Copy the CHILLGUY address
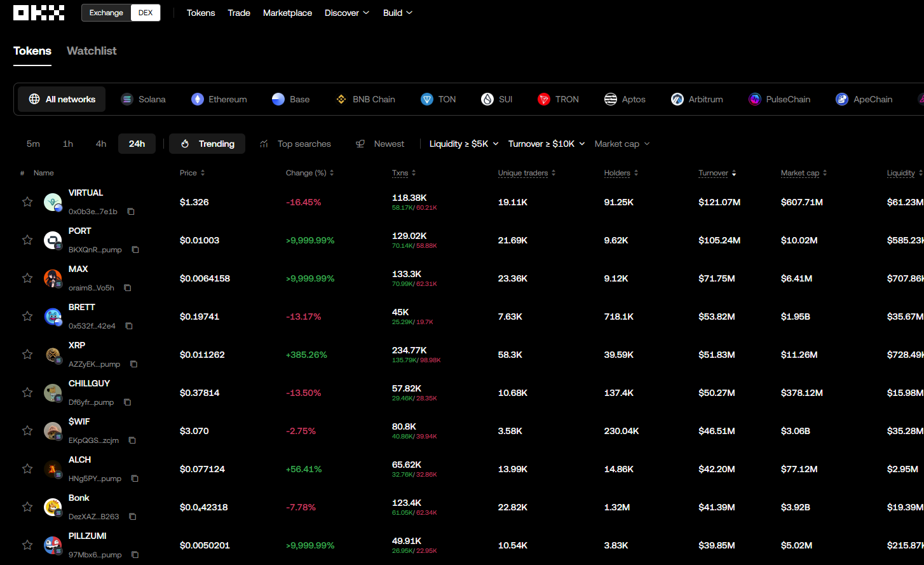Viewport: 924px width, 565px height. 127,402
